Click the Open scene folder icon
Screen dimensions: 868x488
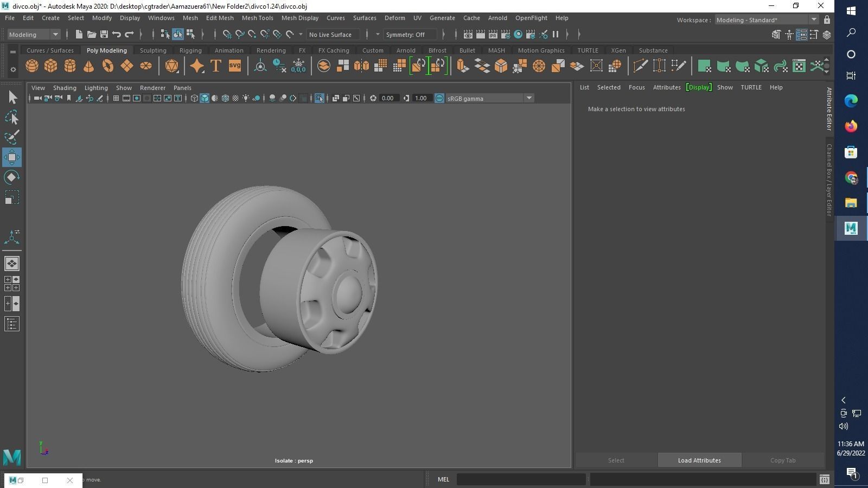[92, 35]
